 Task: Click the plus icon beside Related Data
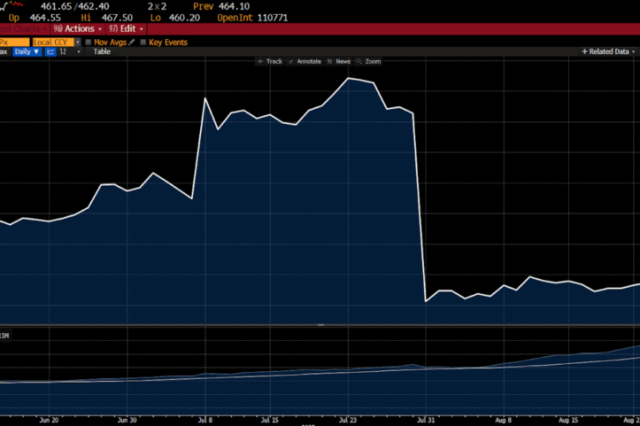585,51
